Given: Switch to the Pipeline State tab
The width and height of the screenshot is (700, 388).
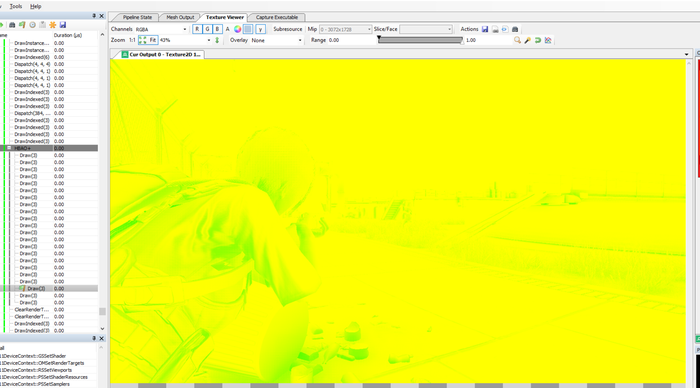Looking at the screenshot, I should point(137,17).
